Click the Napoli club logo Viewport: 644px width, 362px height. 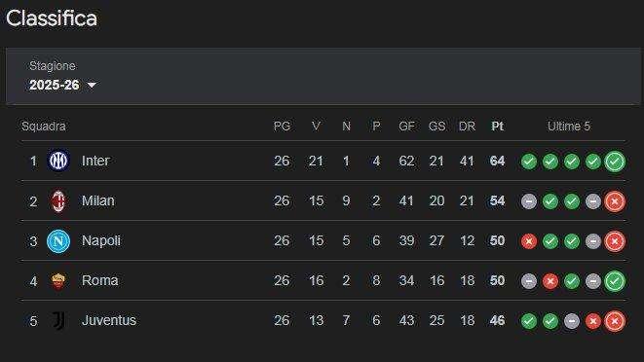coord(58,241)
